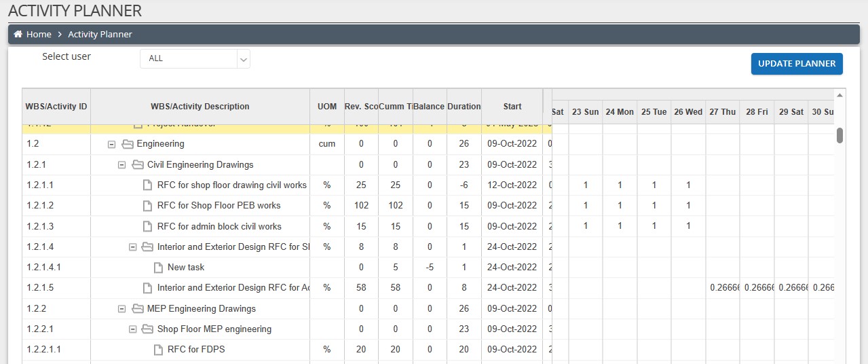Go to Home via breadcrumb link
This screenshot has width=868, height=364.
(x=39, y=34)
